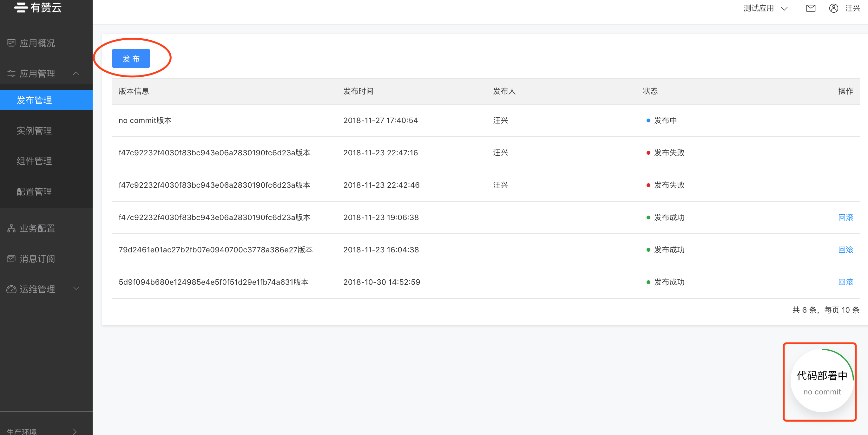
Task: Click the 应用管理 sliders icon
Action: tap(11, 73)
